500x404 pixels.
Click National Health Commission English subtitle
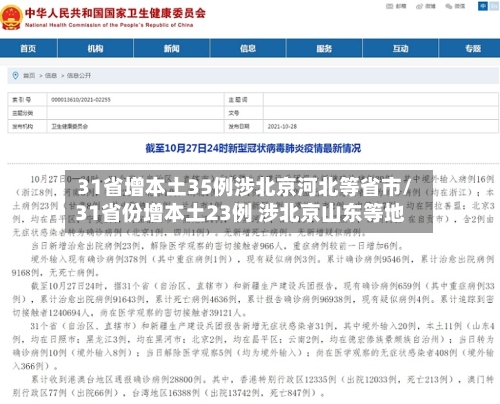tap(109, 25)
